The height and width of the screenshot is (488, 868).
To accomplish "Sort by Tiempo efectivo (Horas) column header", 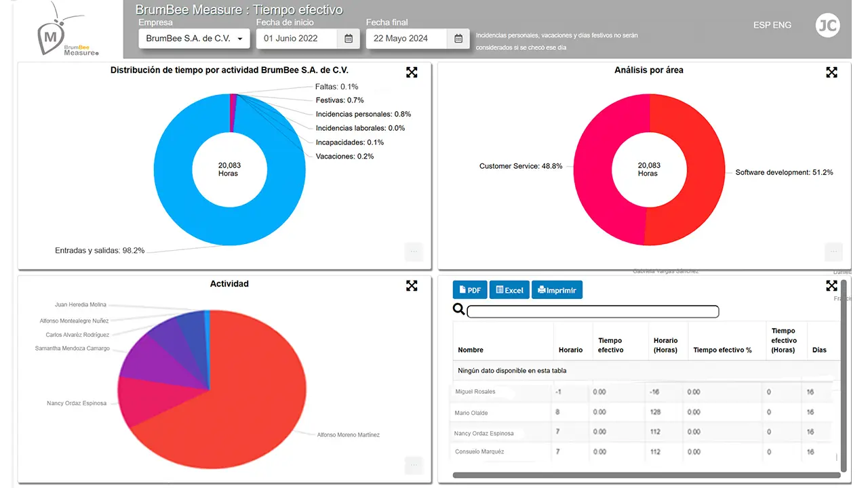I will [787, 341].
